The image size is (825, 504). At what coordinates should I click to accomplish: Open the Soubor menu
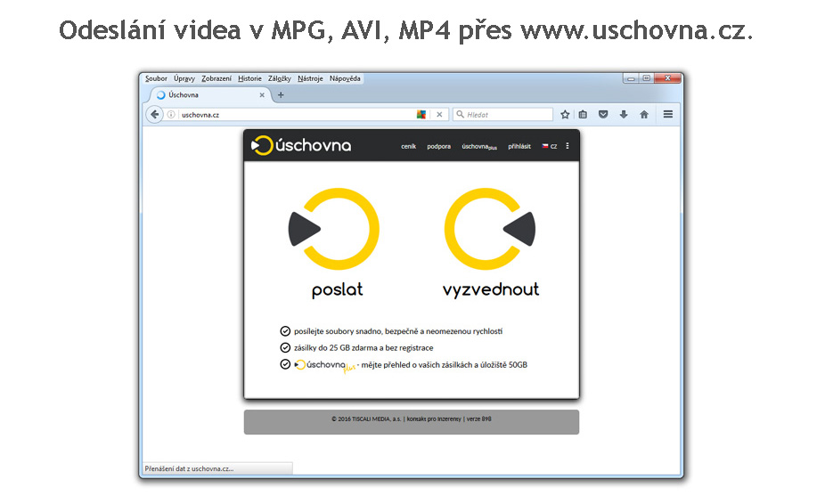click(156, 78)
